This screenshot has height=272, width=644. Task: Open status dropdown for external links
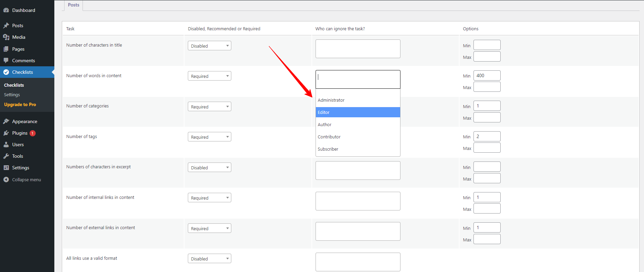coord(210,228)
